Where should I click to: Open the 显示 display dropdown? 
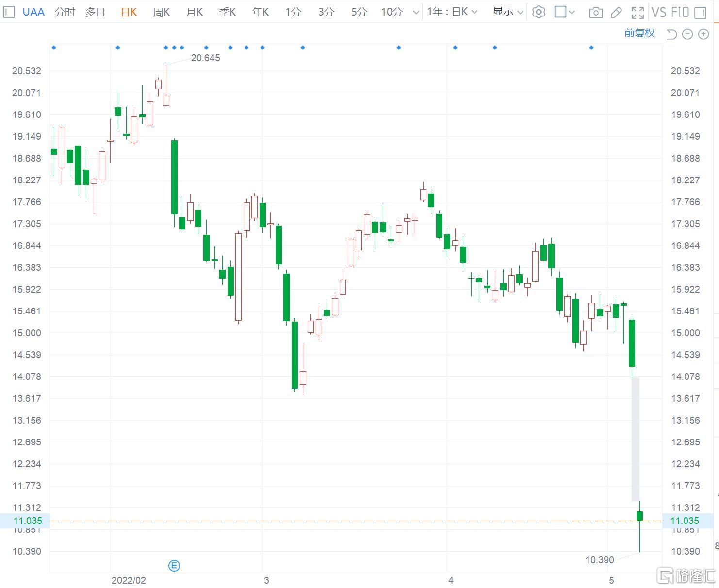click(x=508, y=12)
